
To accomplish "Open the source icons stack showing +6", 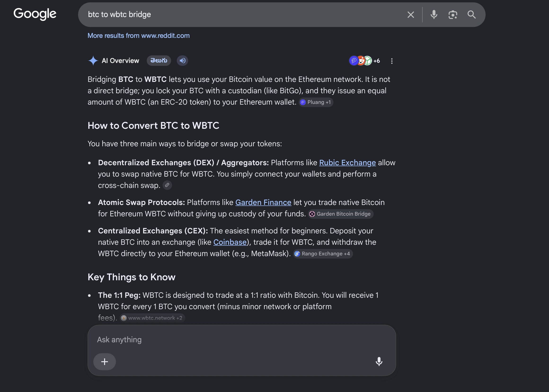I will (x=364, y=61).
